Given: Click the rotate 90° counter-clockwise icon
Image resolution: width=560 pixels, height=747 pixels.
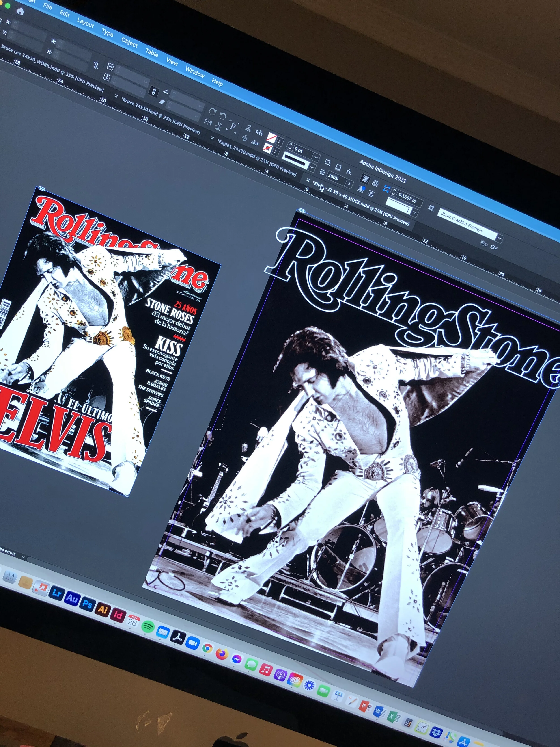Looking at the screenshot, I should tap(223, 116).
